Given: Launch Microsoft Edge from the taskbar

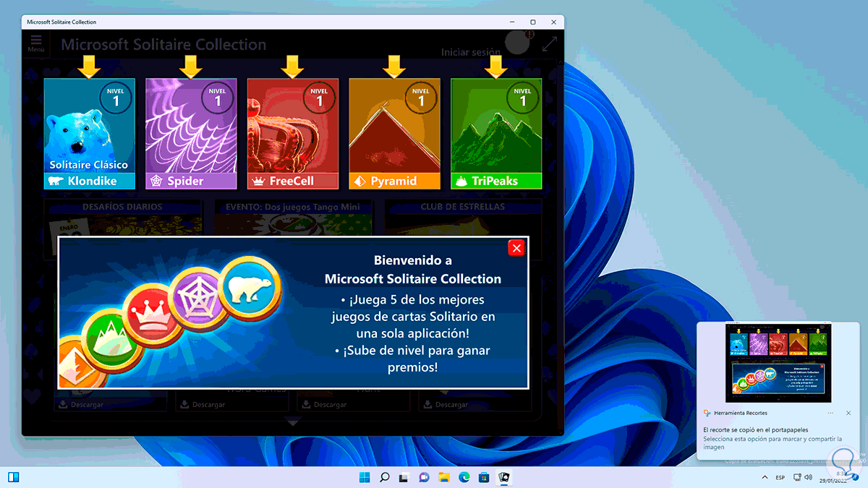Looking at the screenshot, I should 464,477.
